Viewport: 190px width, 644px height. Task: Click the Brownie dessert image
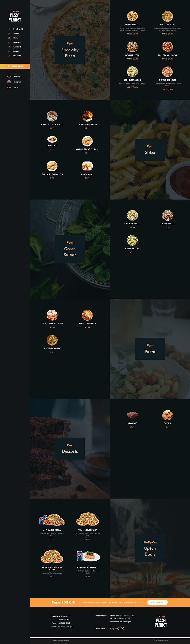tap(132, 415)
